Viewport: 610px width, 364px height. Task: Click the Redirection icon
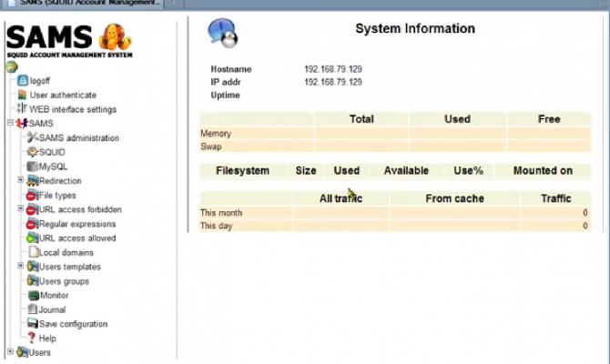pyautogui.click(x=32, y=180)
